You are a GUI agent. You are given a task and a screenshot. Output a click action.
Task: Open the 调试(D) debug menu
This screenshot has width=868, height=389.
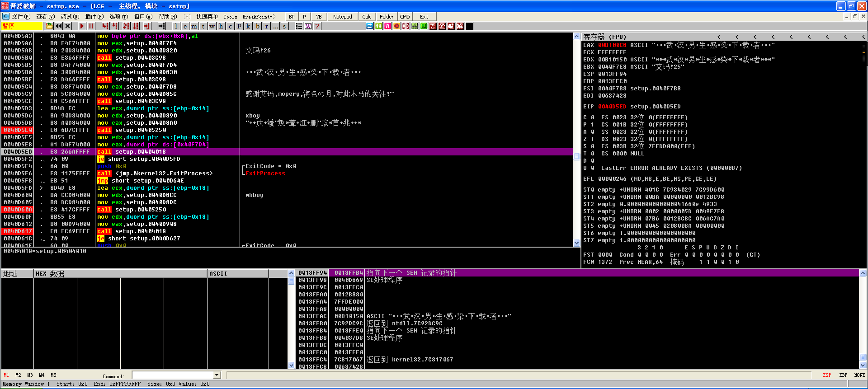point(70,17)
